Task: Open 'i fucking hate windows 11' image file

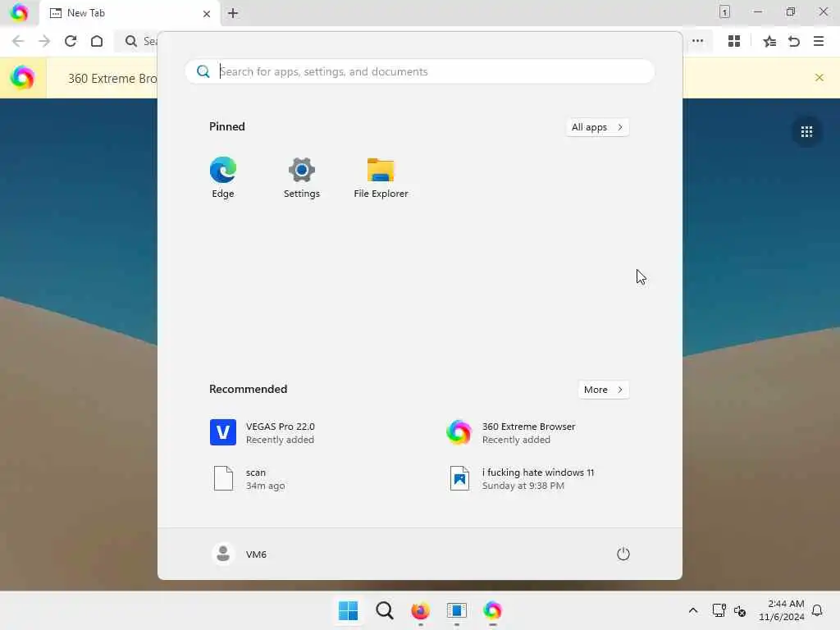Action: point(522,478)
